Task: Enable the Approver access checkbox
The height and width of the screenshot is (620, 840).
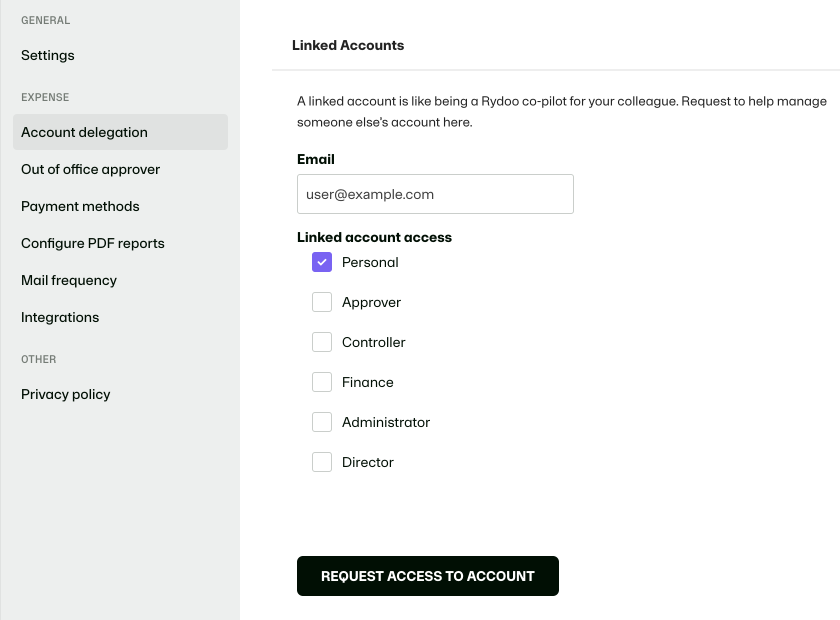Action: [322, 302]
